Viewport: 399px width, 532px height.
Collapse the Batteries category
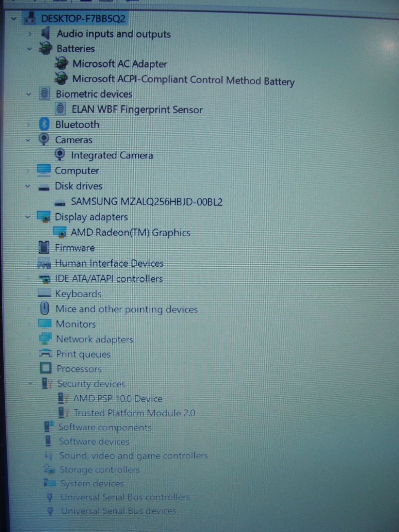tap(29, 49)
